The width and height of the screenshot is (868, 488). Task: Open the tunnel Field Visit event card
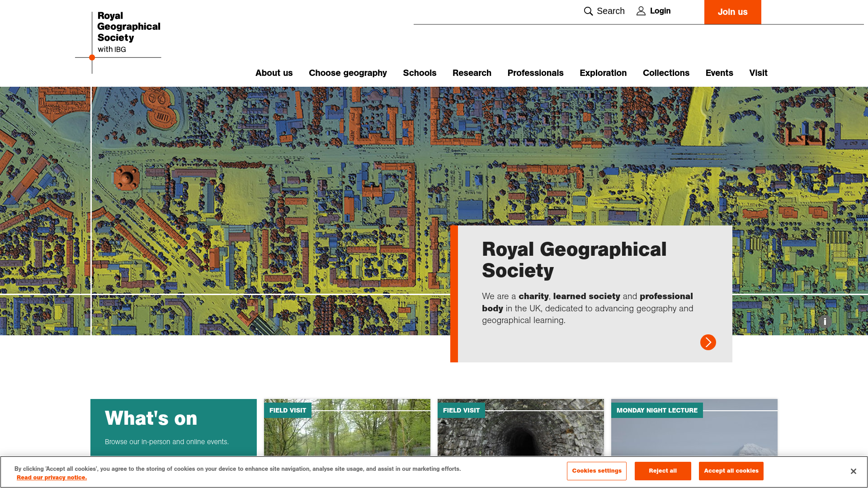tap(521, 427)
